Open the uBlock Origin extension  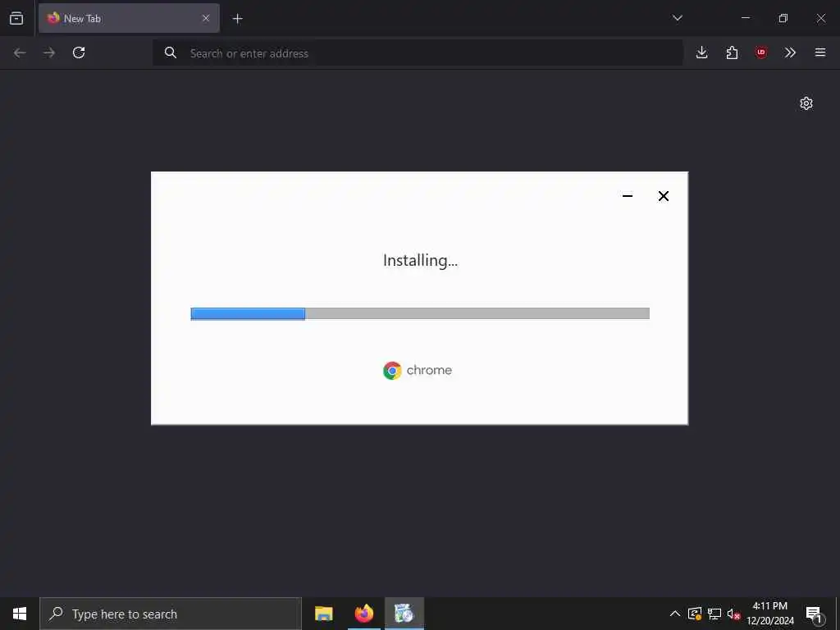(x=761, y=52)
